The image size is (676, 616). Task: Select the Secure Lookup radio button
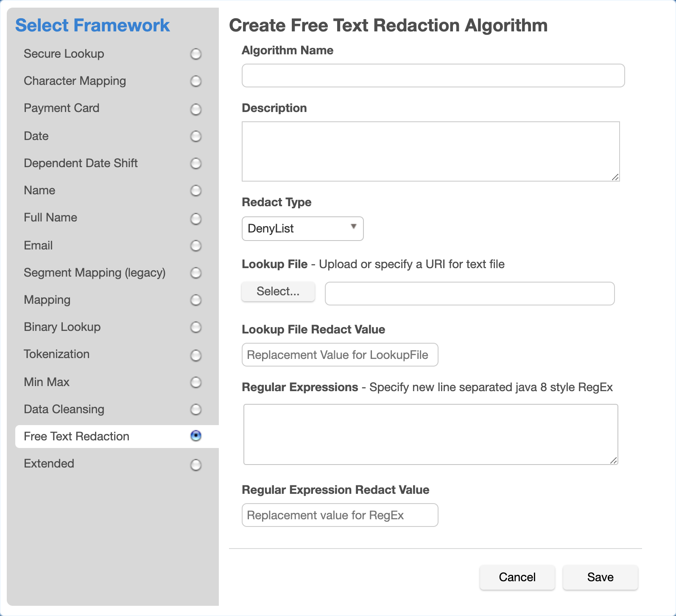pos(196,54)
